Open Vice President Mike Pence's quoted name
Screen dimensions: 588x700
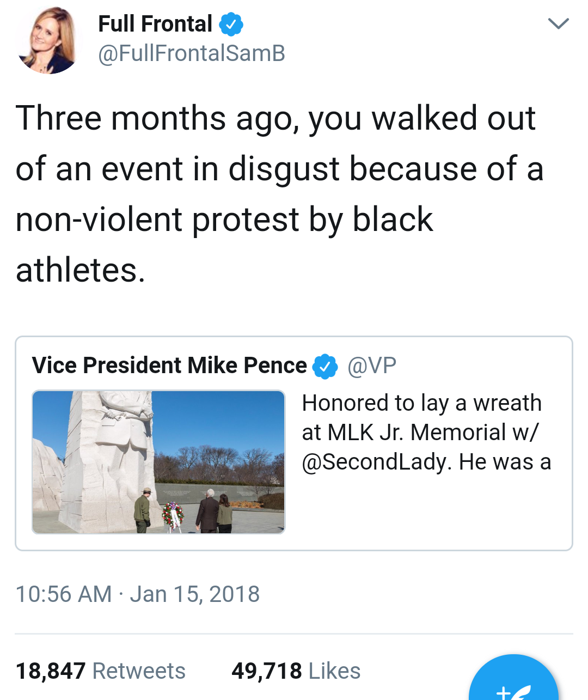[x=169, y=366]
